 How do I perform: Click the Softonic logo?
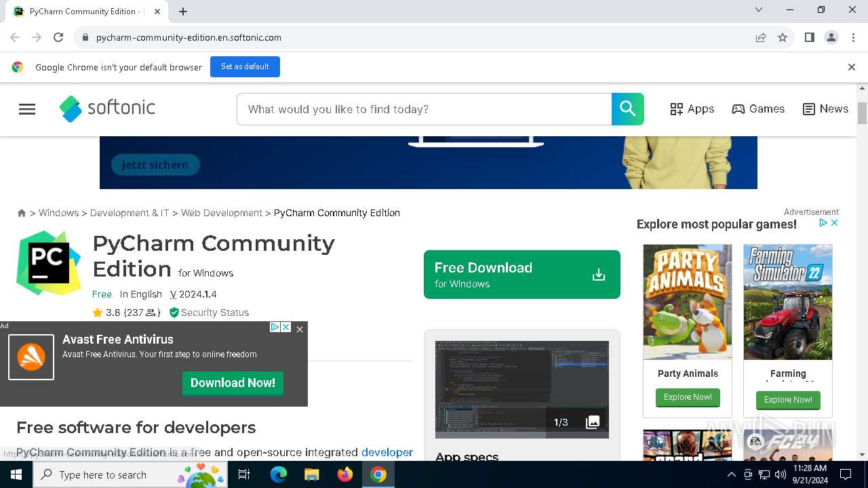107,108
